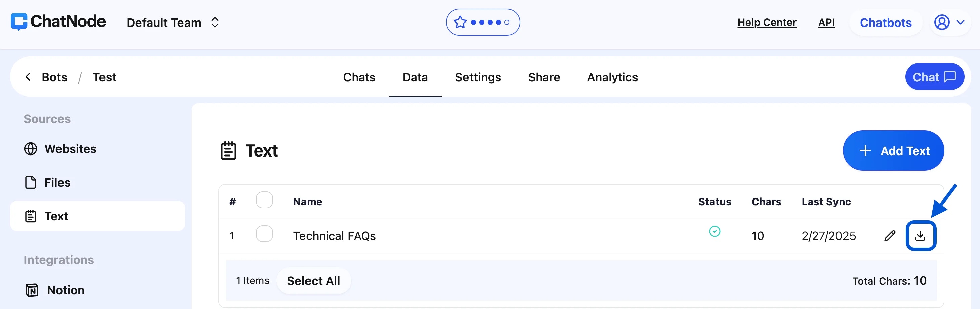
Task: Check the Technical FAQs row checkbox
Action: tap(264, 234)
